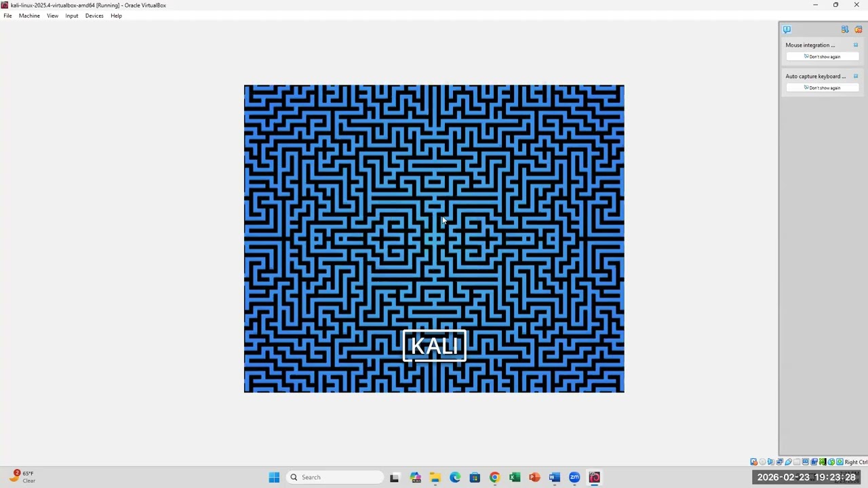This screenshot has height=488, width=868.
Task: Click the remove all notifications icon
Action: 859,29
